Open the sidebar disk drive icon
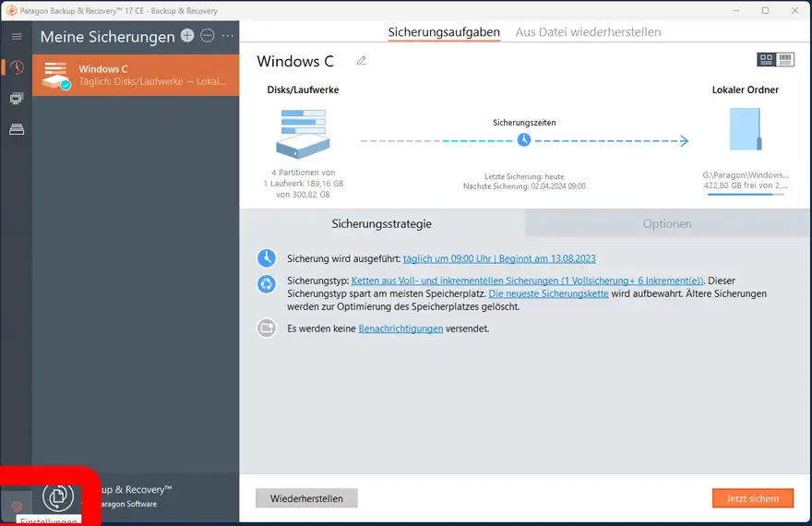Viewport: 812px width, 526px height. click(17, 129)
